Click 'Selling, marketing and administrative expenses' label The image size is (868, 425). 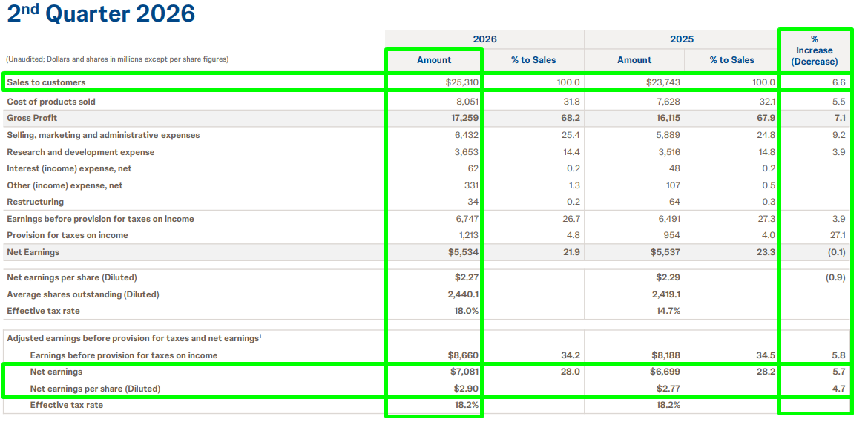coord(104,135)
